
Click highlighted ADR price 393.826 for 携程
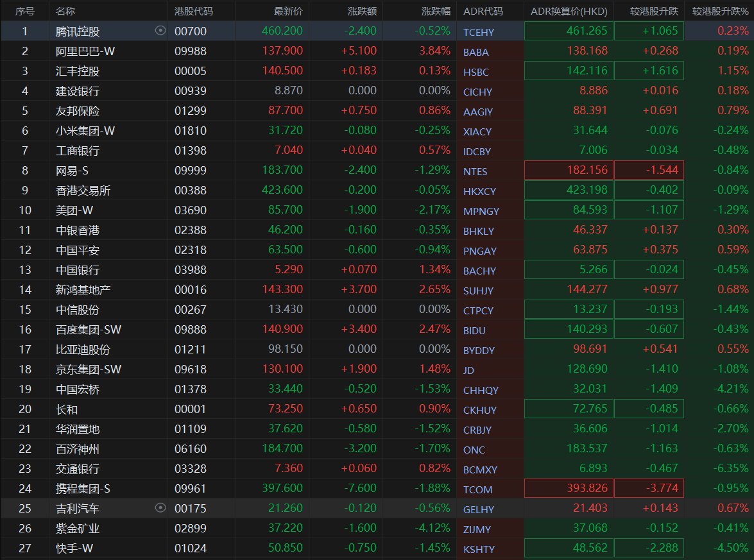tap(569, 488)
